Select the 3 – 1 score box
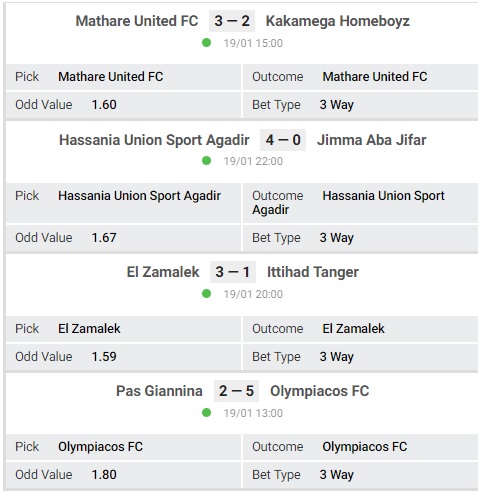This screenshot has height=493, width=480. (x=233, y=272)
